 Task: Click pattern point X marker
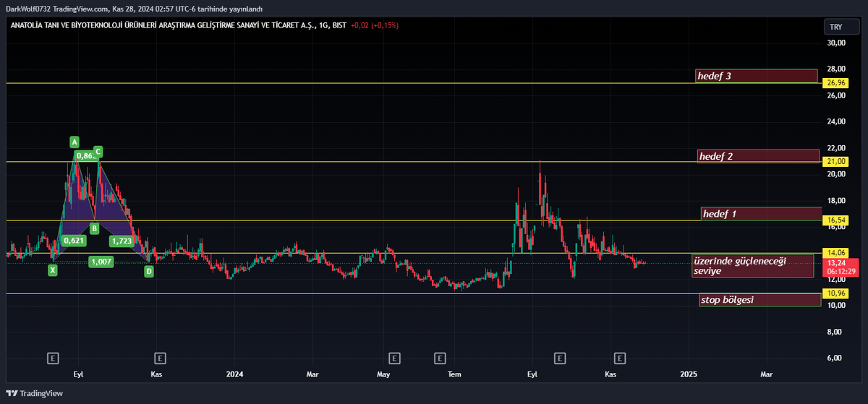pyautogui.click(x=52, y=270)
